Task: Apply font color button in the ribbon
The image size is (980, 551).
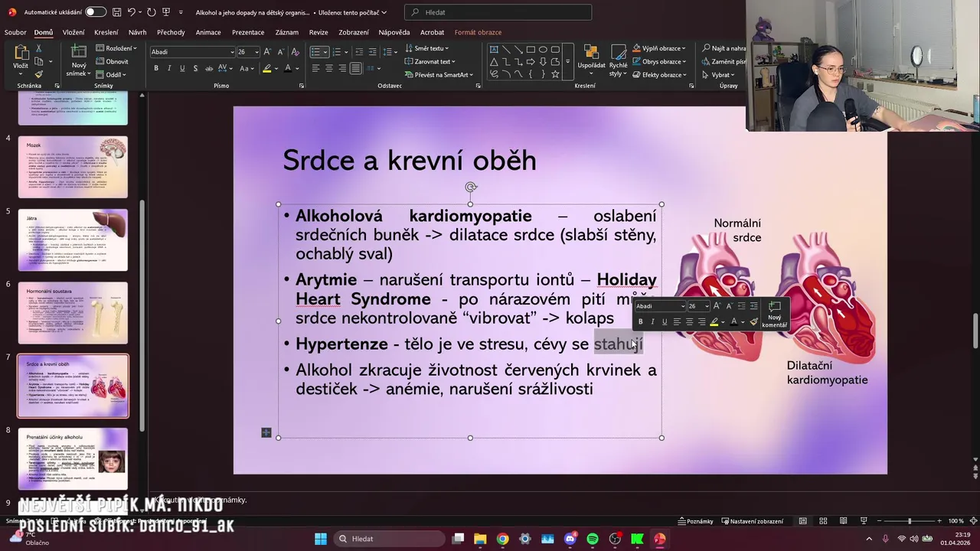Action: pos(288,68)
